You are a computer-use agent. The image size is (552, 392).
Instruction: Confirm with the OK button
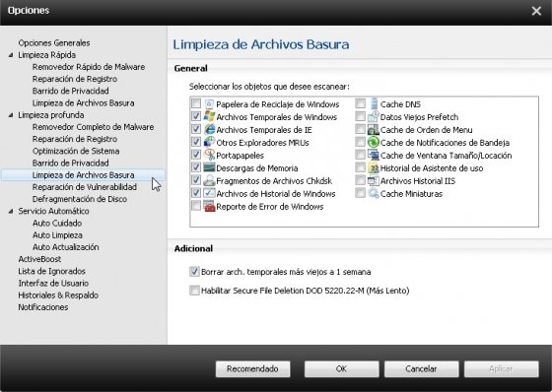[x=341, y=368]
